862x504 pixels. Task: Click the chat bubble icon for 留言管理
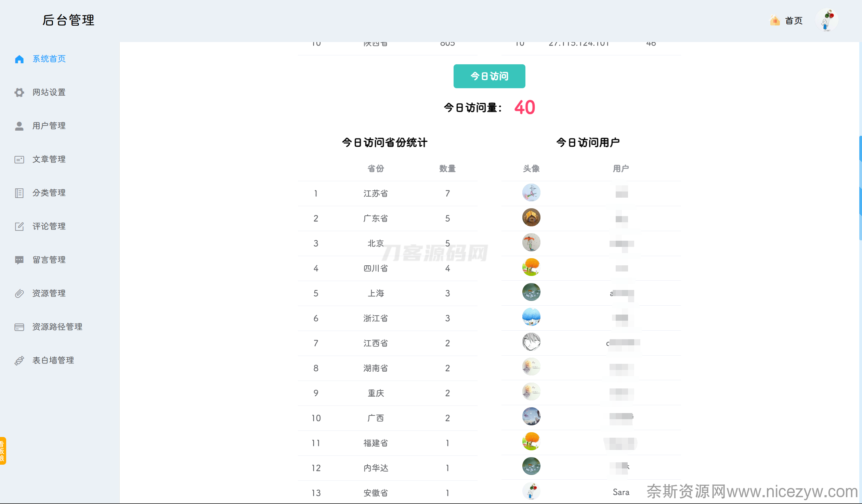click(x=19, y=260)
